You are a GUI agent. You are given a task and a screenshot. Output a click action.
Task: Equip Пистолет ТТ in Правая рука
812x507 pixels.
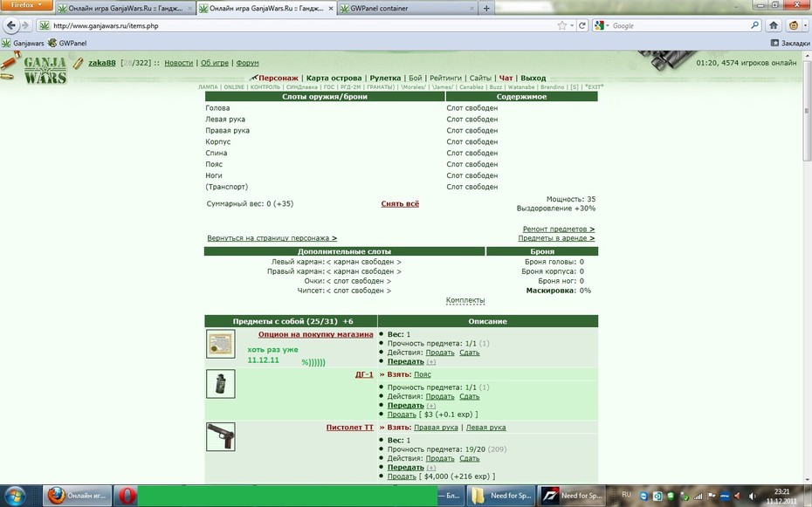tap(436, 428)
